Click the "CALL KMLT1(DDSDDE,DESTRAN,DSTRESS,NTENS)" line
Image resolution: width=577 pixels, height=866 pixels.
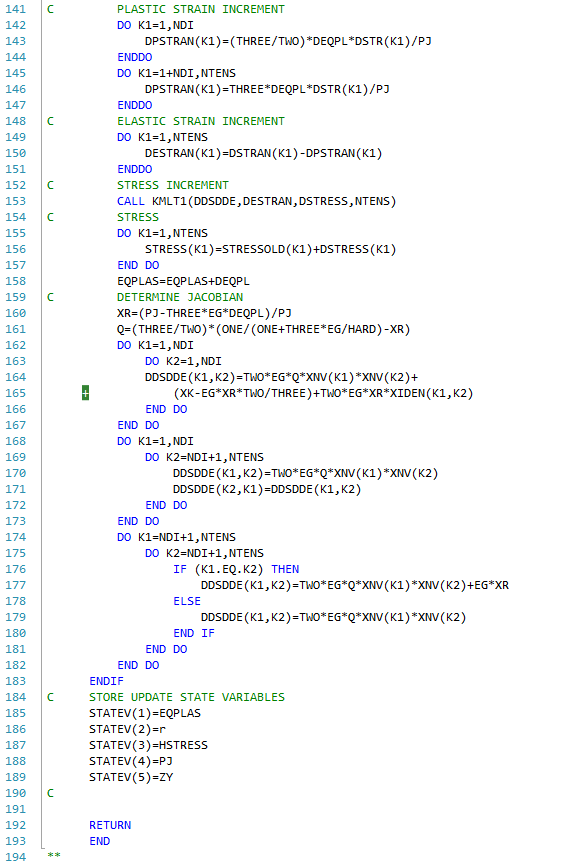point(257,202)
